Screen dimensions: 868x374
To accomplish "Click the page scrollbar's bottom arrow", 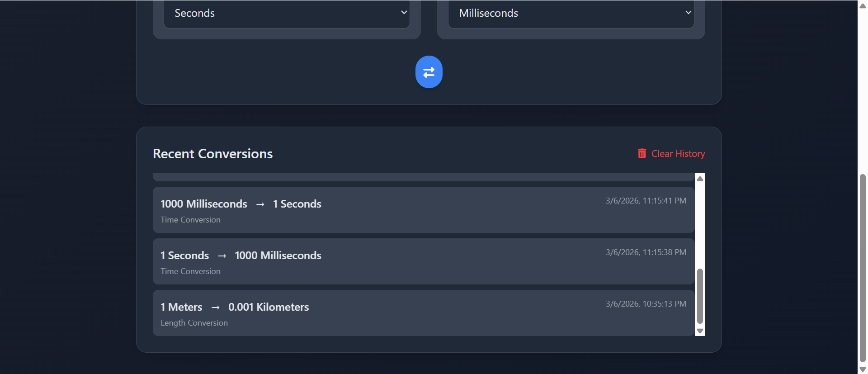I will (x=863, y=369).
